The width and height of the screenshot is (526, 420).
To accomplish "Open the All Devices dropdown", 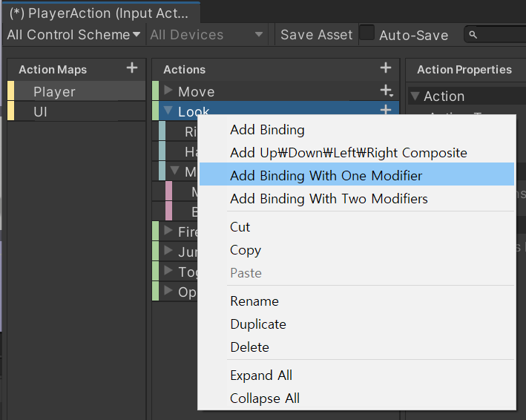I will click(x=207, y=35).
